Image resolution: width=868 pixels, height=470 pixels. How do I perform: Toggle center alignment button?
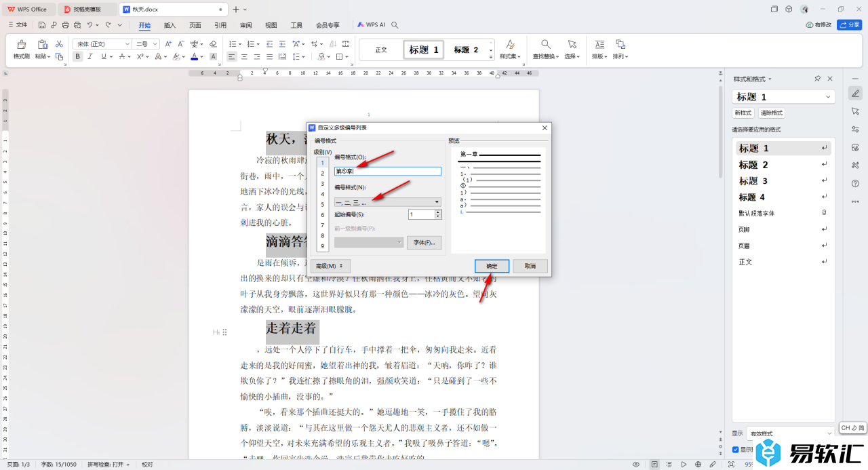[245, 57]
